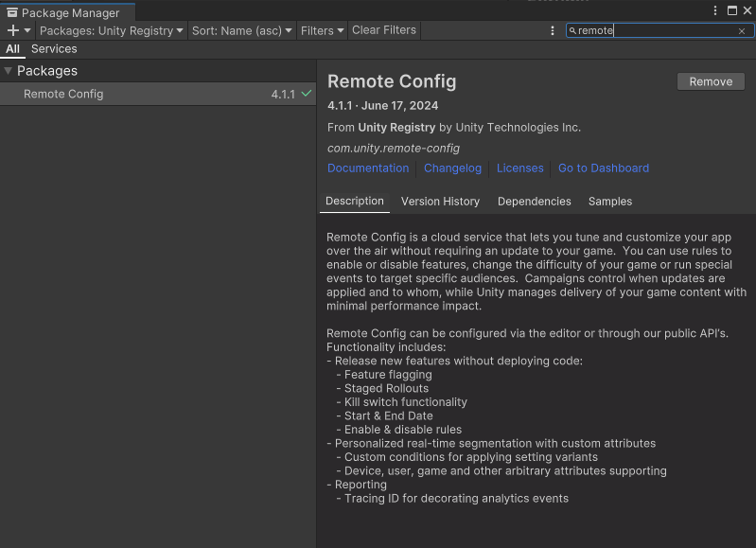Switch to the All tab
This screenshot has height=548, width=756.
[12, 48]
